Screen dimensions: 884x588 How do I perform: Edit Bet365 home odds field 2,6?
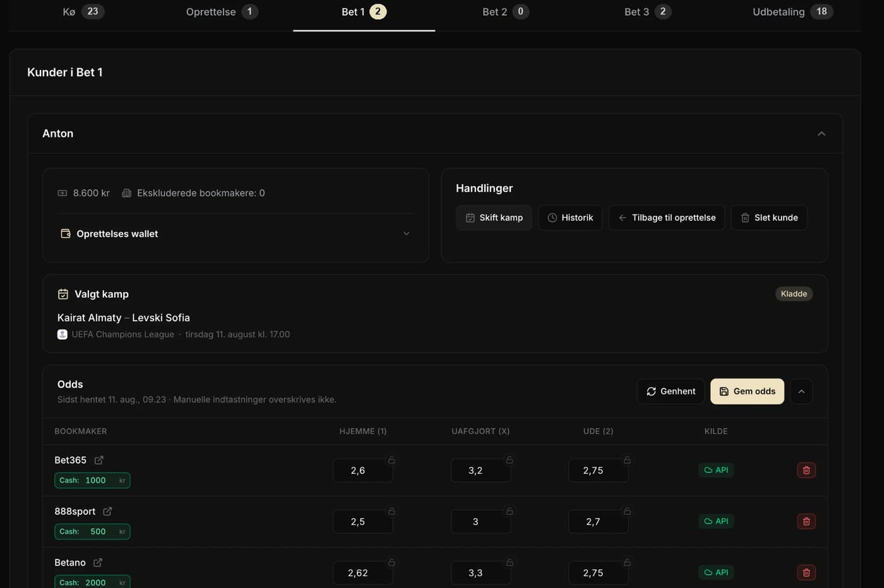click(363, 471)
